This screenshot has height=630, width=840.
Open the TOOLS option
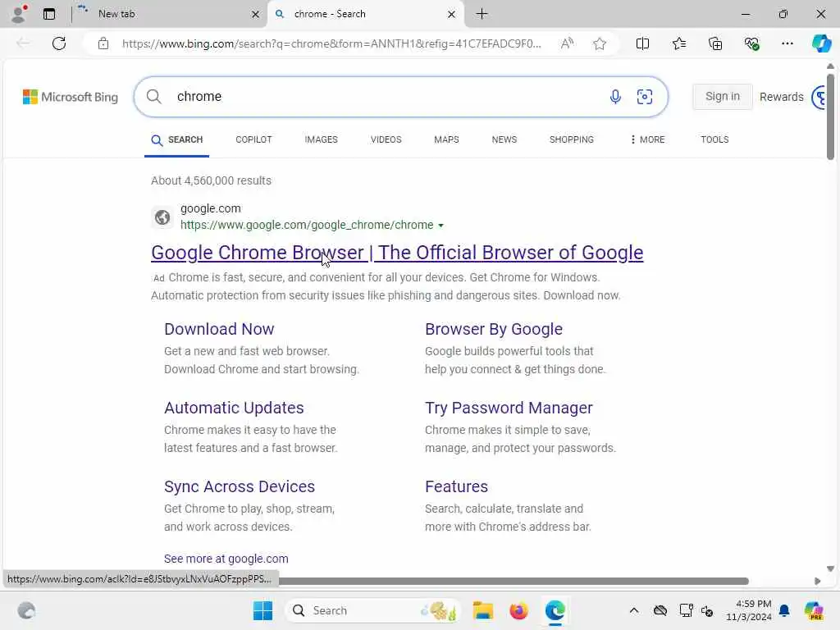tap(714, 139)
